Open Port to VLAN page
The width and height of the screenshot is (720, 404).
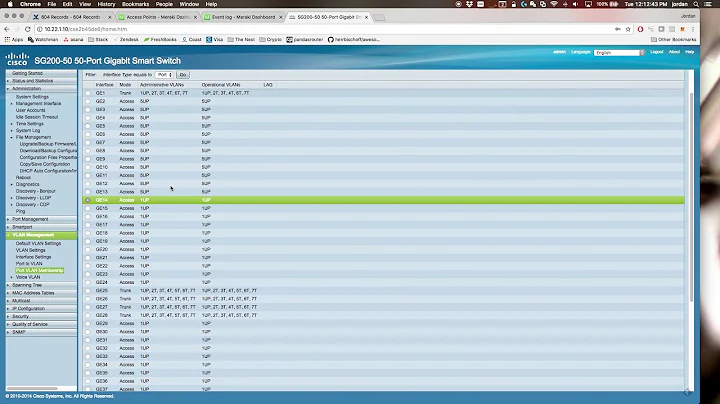29,264
